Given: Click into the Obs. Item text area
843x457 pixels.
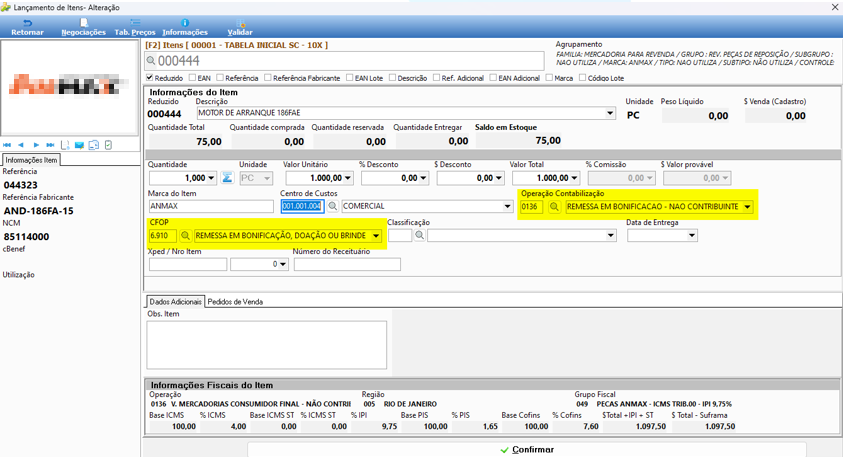Looking at the screenshot, I should 267,345.
